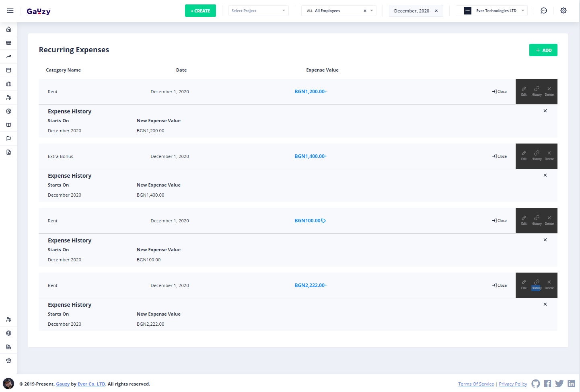Click Close on the BGN1,200.00 Rent row

pyautogui.click(x=499, y=92)
